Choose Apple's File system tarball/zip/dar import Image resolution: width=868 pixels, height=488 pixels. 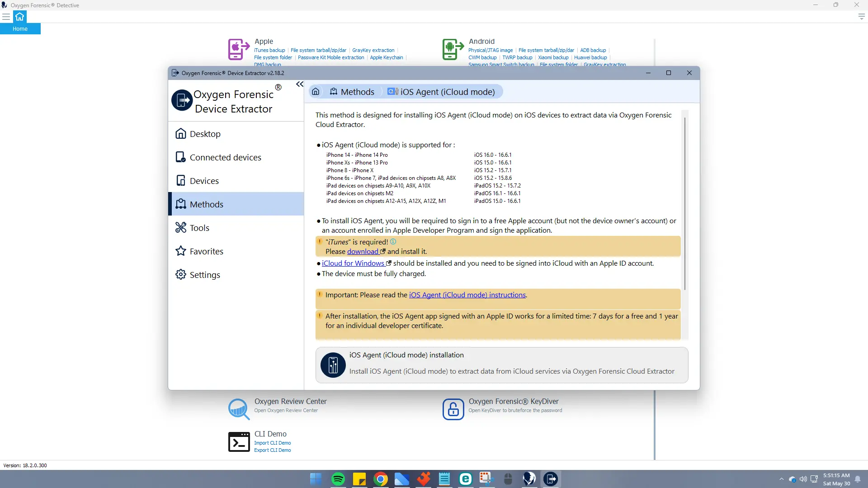[318, 50]
